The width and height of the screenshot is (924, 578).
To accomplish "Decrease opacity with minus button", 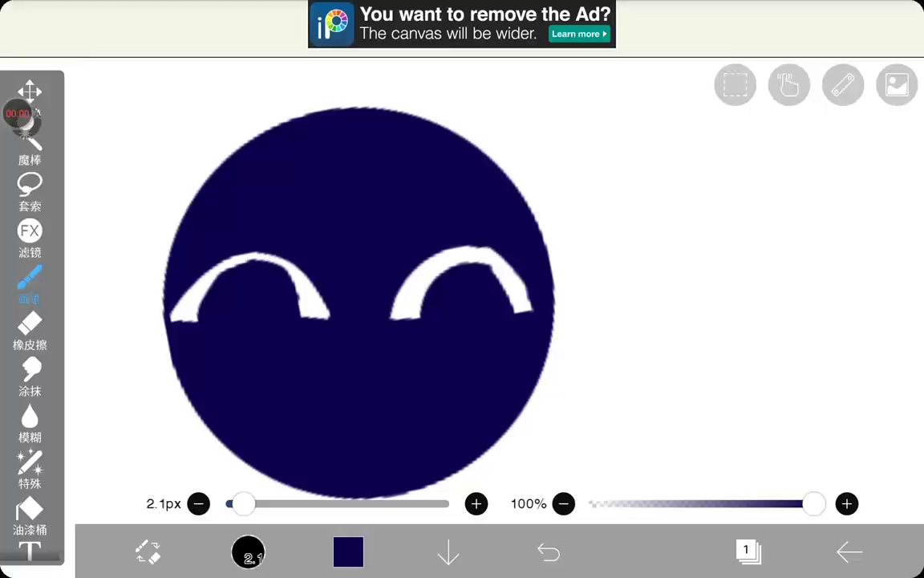I will point(563,503).
